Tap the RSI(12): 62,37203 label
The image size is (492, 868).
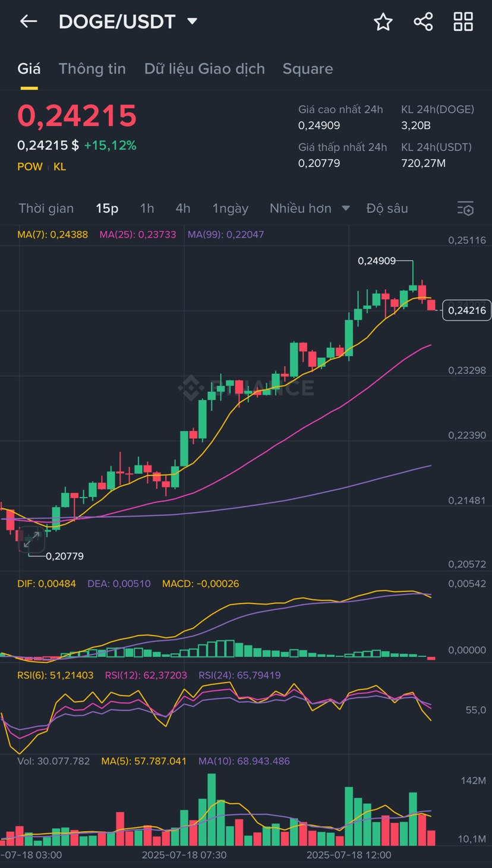coord(146,675)
